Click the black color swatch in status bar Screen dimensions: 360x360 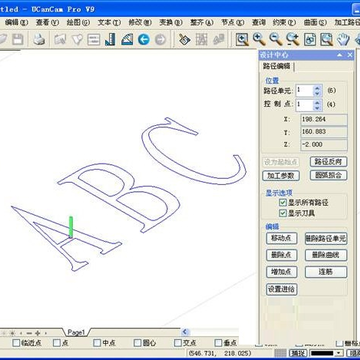click(x=322, y=353)
